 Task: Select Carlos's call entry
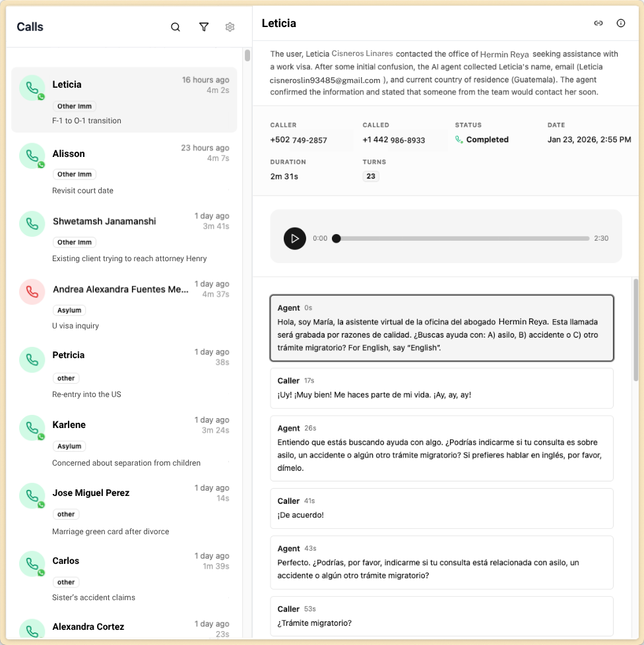(x=124, y=573)
